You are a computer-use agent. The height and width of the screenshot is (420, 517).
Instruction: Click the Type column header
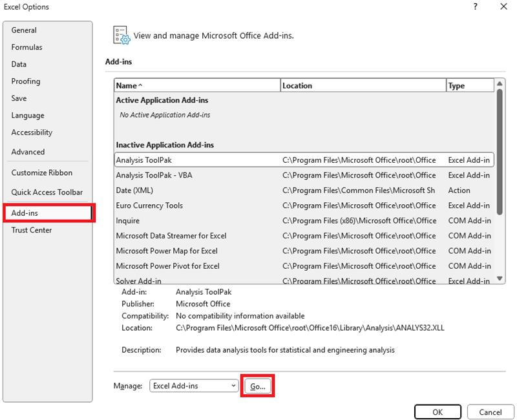pyautogui.click(x=465, y=85)
